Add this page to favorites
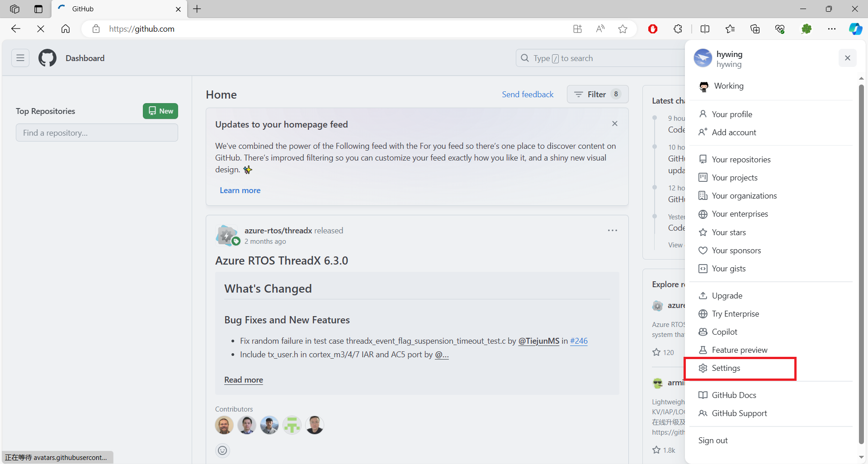The height and width of the screenshot is (464, 868). tap(623, 29)
